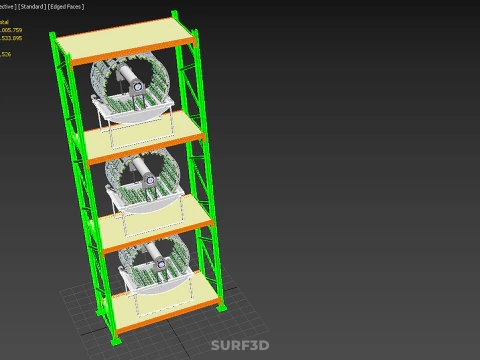Click the yellow statistic reading 526

pyautogui.click(x=6, y=54)
